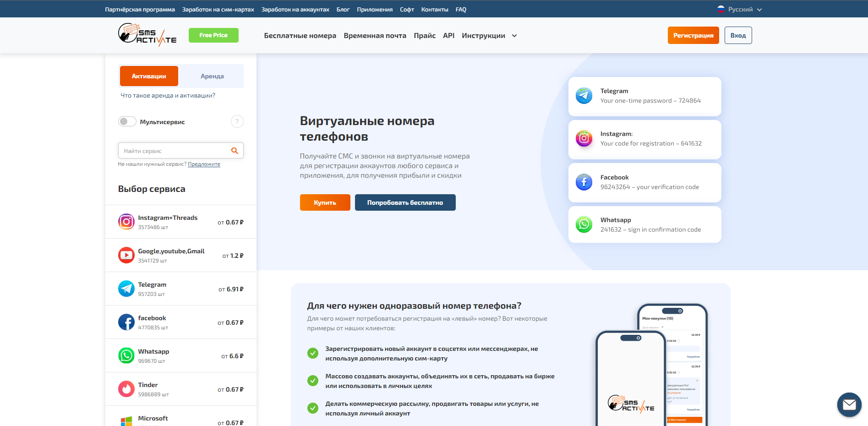Click the Microsoft logo icon

pyautogui.click(x=126, y=421)
